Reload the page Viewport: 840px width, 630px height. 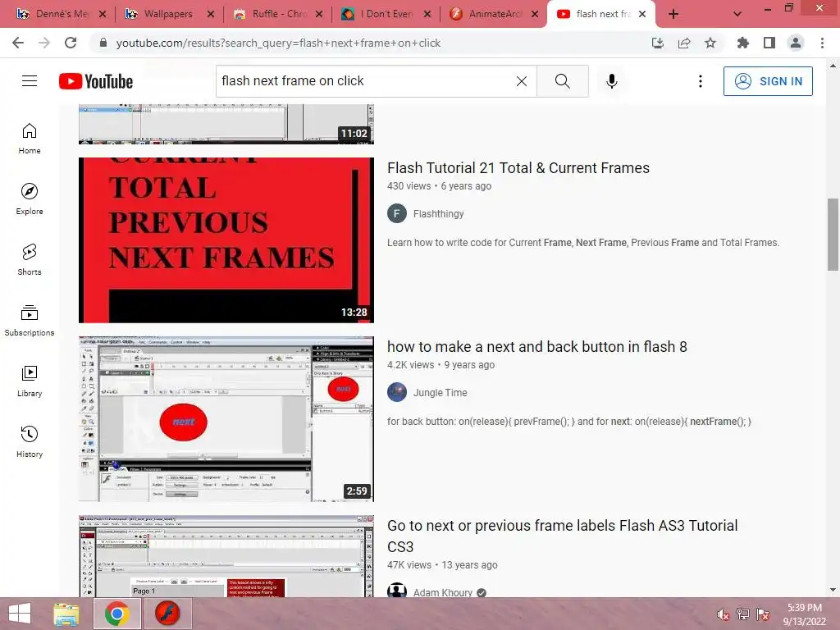coord(71,43)
